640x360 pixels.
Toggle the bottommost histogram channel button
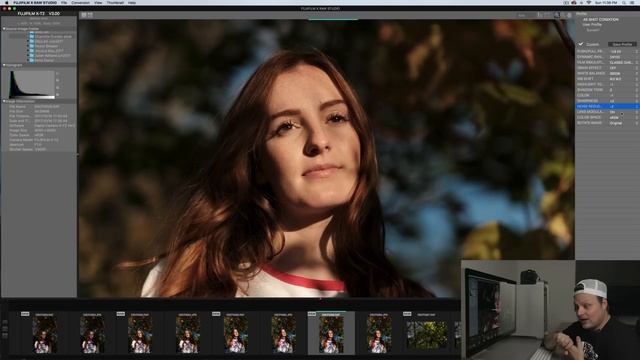pos(57,95)
